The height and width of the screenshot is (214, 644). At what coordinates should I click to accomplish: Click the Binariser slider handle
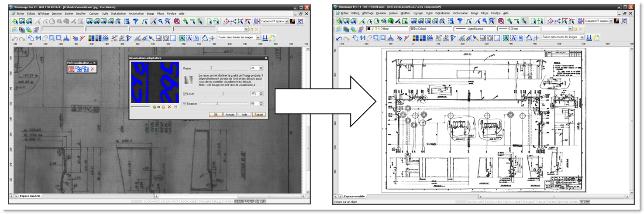click(217, 103)
